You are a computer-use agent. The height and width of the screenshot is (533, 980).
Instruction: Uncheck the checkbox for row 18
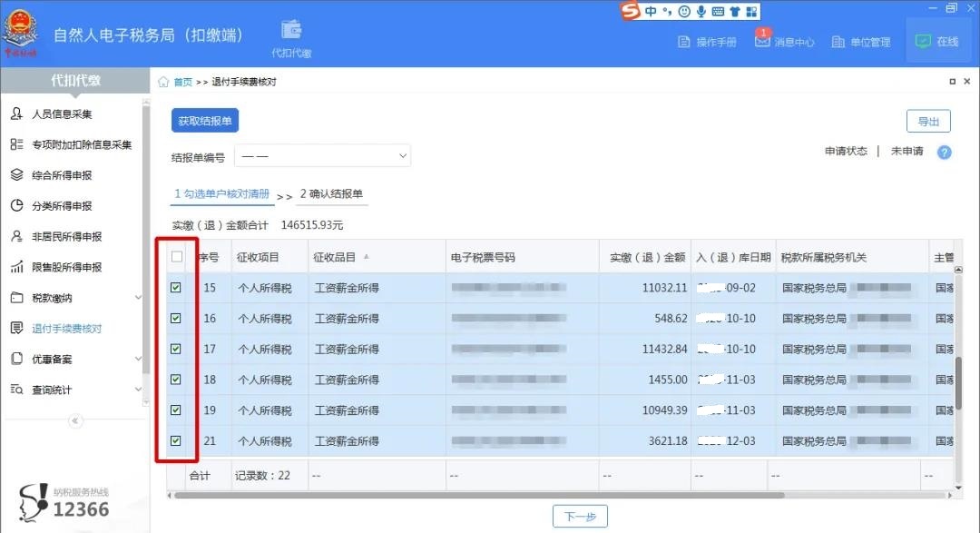pos(177,380)
